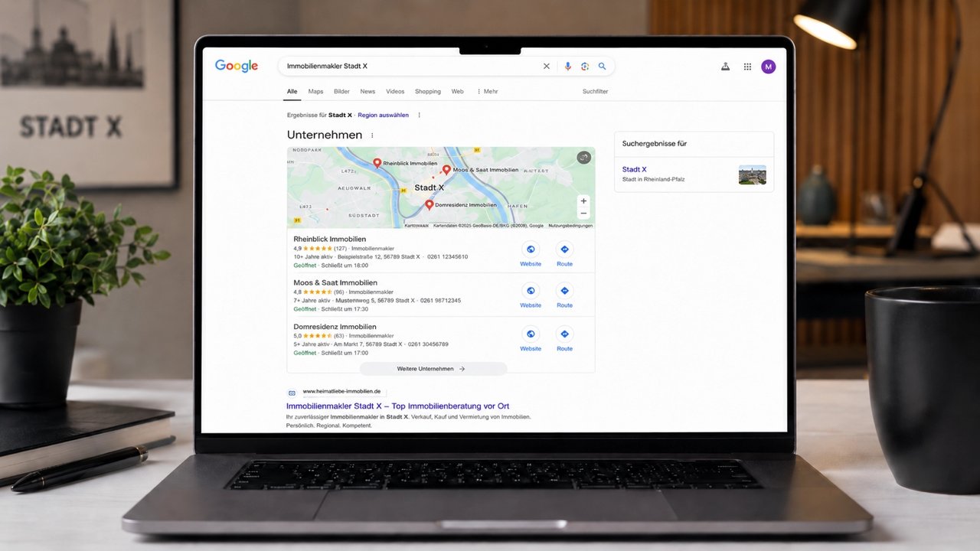The height and width of the screenshot is (551, 980).
Task: Click the Stadt X label on the map
Action: click(x=429, y=187)
